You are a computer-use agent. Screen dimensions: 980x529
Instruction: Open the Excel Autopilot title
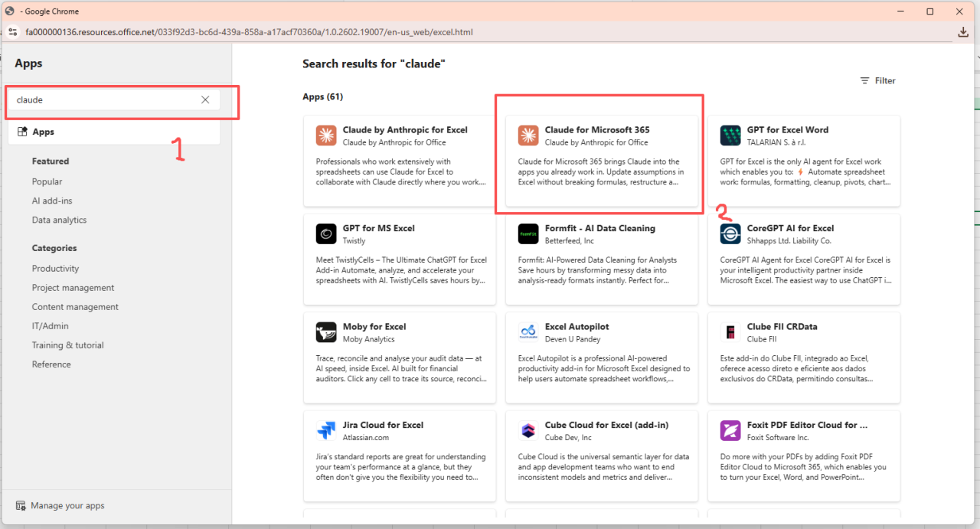[x=577, y=327]
